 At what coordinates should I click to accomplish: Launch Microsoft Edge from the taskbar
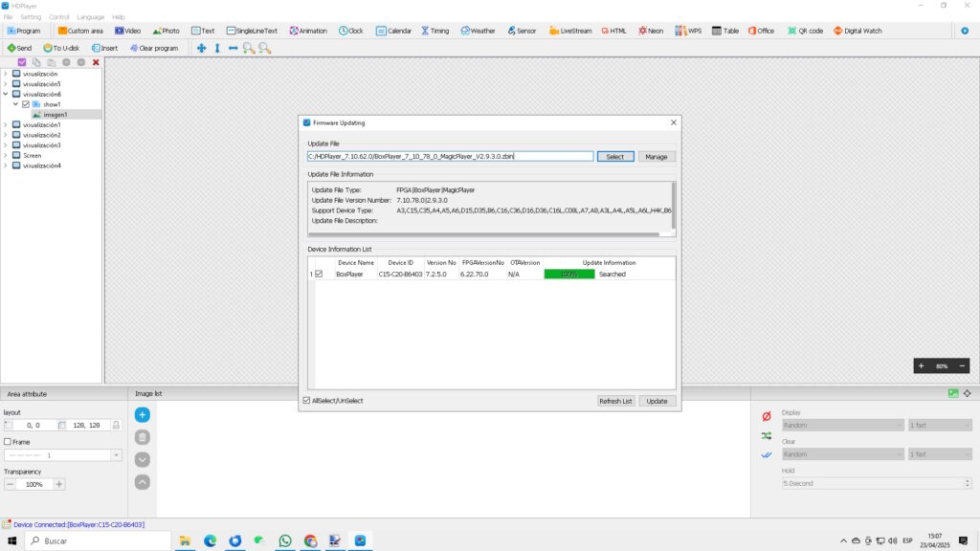pos(210,541)
